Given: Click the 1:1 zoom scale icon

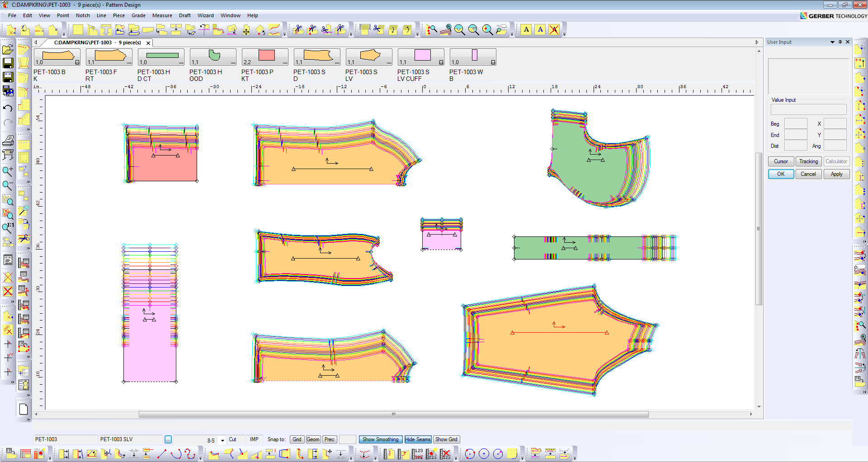Looking at the screenshot, I should pos(8,226).
